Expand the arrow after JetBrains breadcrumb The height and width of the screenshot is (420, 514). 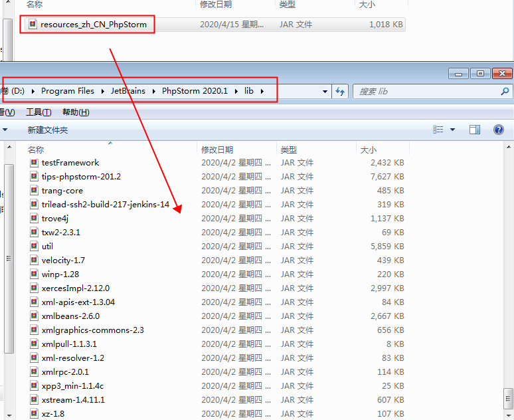(x=154, y=91)
